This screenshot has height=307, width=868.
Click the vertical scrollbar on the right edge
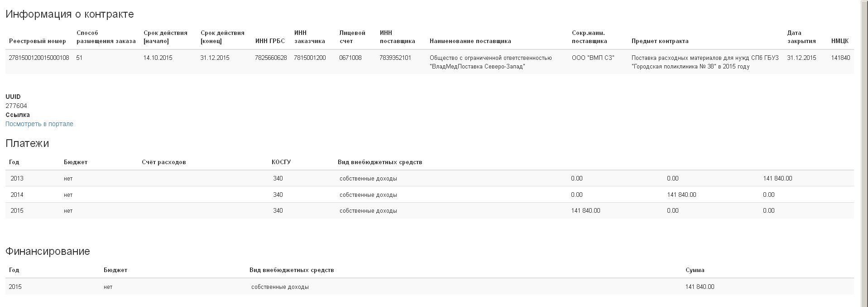point(864,153)
